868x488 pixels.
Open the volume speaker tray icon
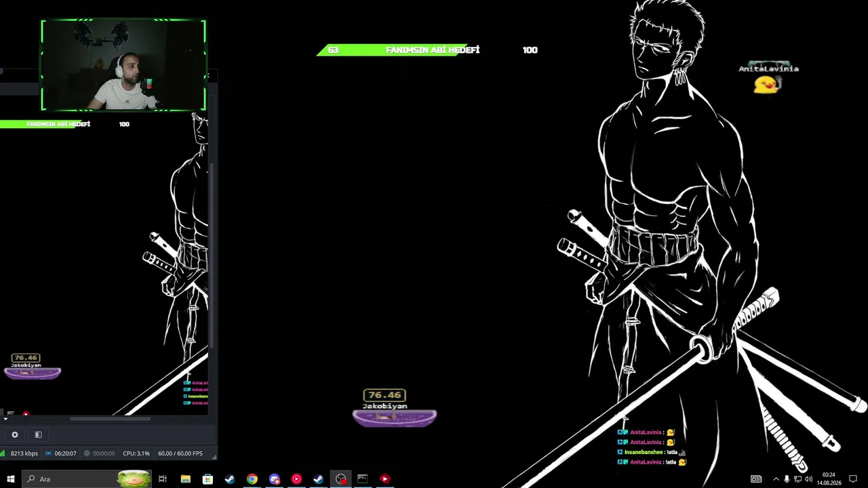[x=808, y=479]
